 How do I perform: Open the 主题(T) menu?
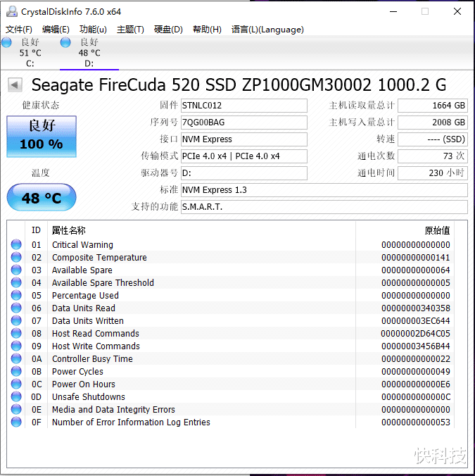coord(130,30)
